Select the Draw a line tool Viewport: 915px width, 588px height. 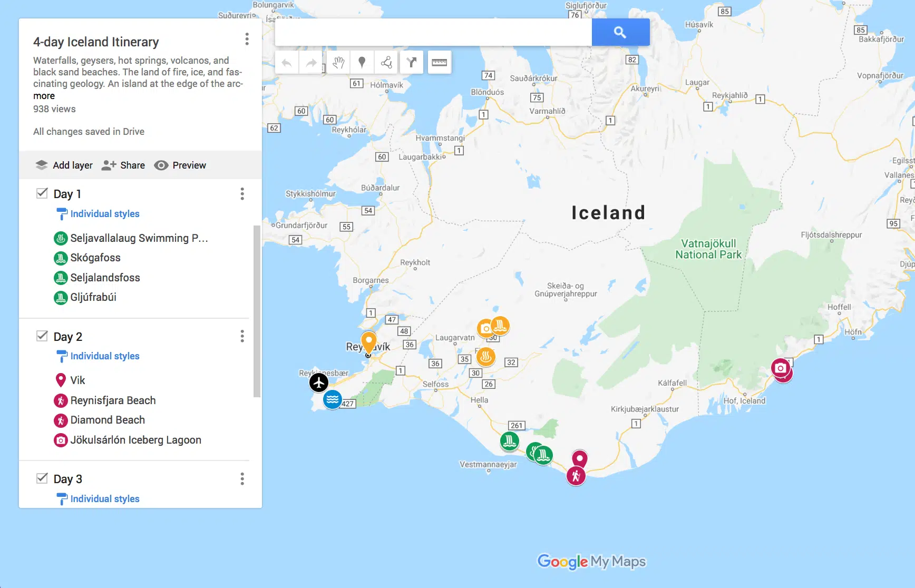point(386,63)
